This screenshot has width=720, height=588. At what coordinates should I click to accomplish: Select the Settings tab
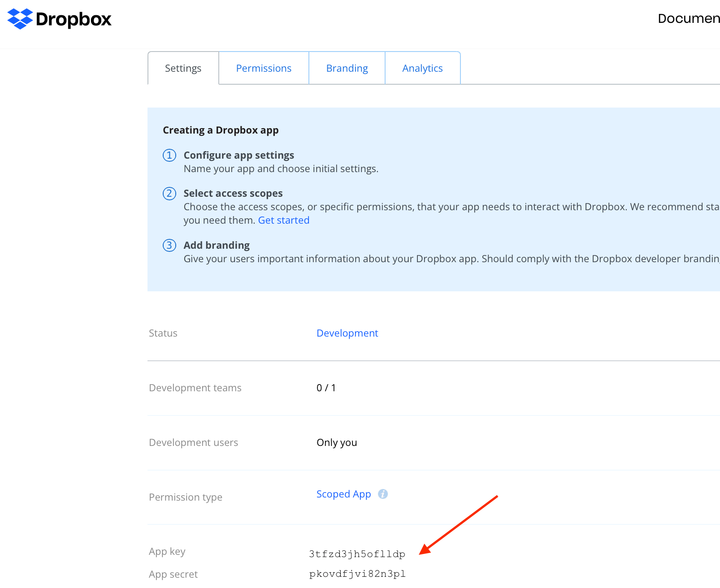[x=183, y=68]
